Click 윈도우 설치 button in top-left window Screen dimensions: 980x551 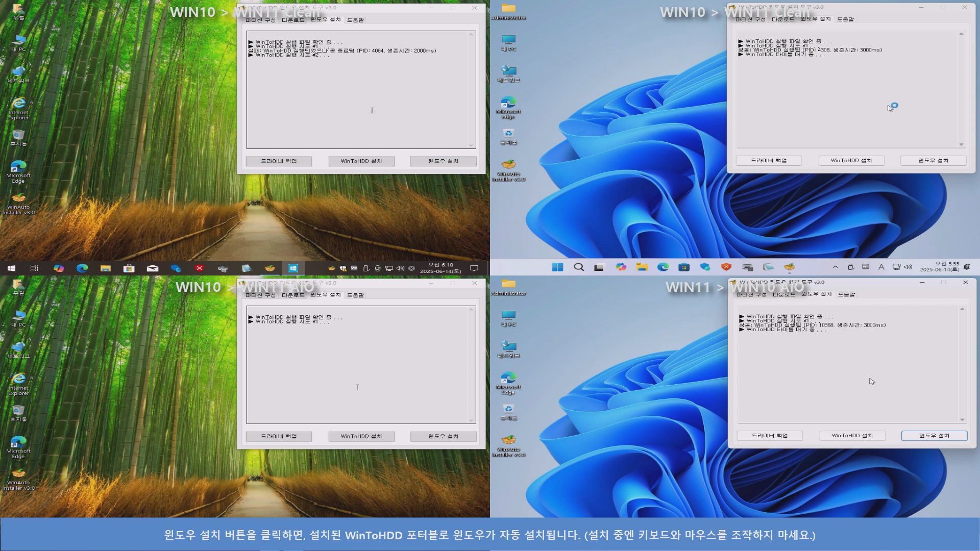444,161
